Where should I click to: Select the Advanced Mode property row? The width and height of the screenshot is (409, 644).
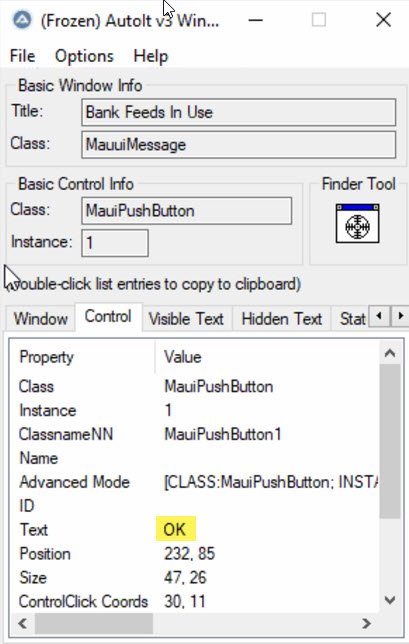click(x=194, y=482)
